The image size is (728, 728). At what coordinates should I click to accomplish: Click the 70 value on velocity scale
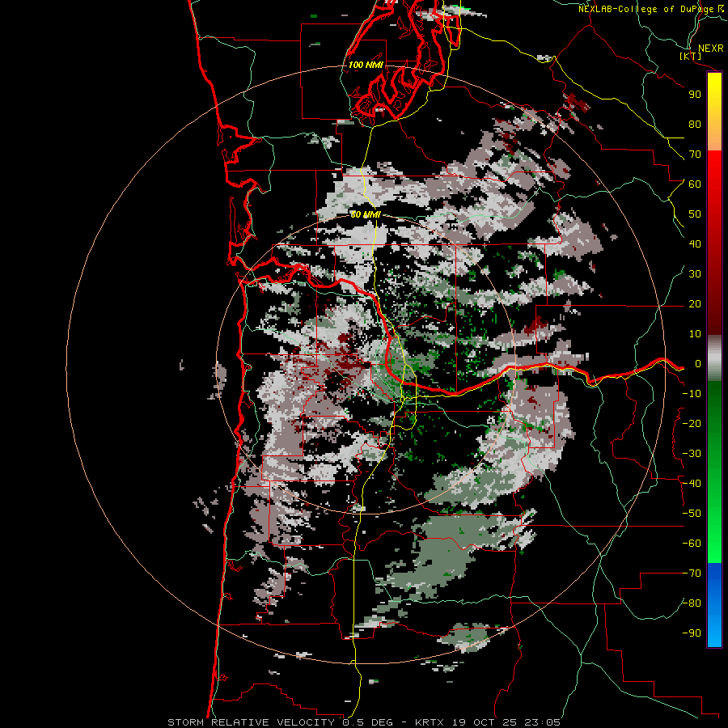click(x=695, y=154)
